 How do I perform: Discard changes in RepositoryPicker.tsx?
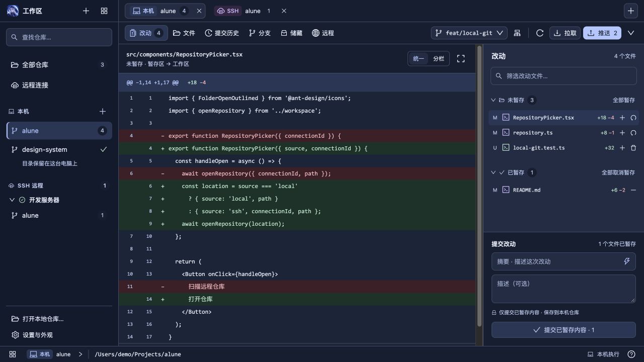[633, 118]
